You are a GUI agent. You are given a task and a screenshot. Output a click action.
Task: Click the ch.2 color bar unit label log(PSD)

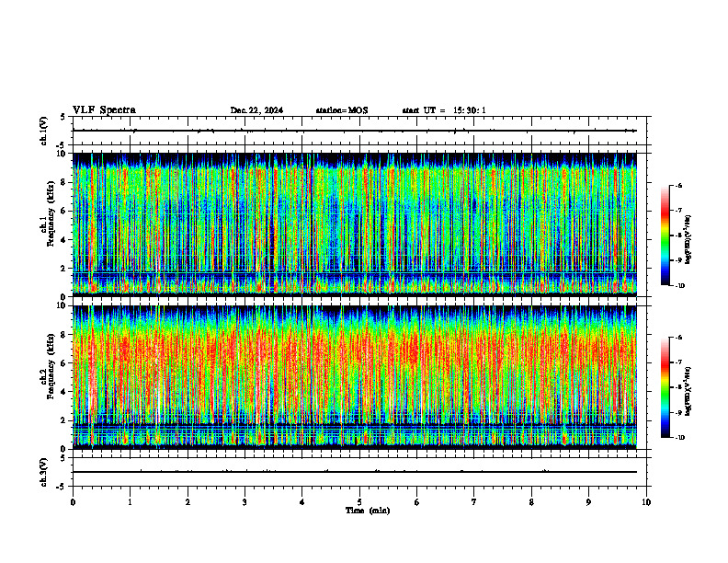point(688,391)
